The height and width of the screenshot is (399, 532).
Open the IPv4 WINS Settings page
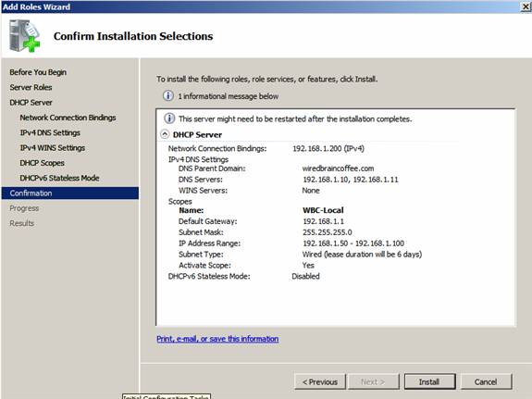[x=52, y=148]
